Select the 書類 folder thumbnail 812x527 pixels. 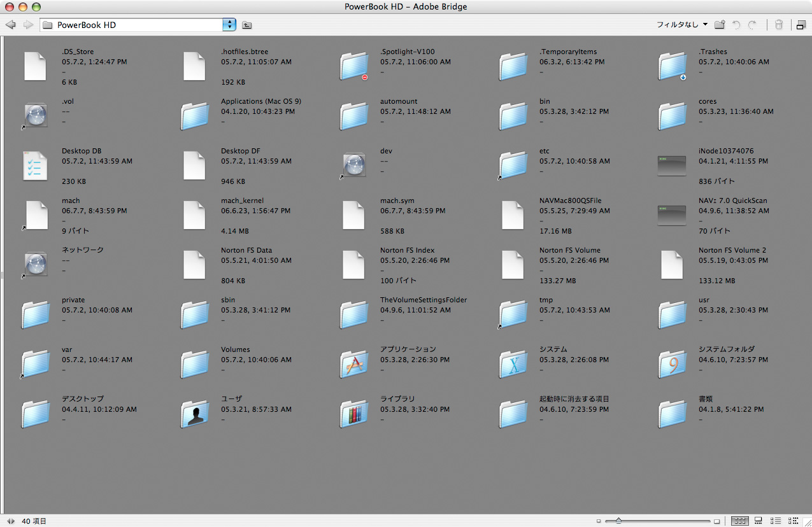click(x=673, y=414)
